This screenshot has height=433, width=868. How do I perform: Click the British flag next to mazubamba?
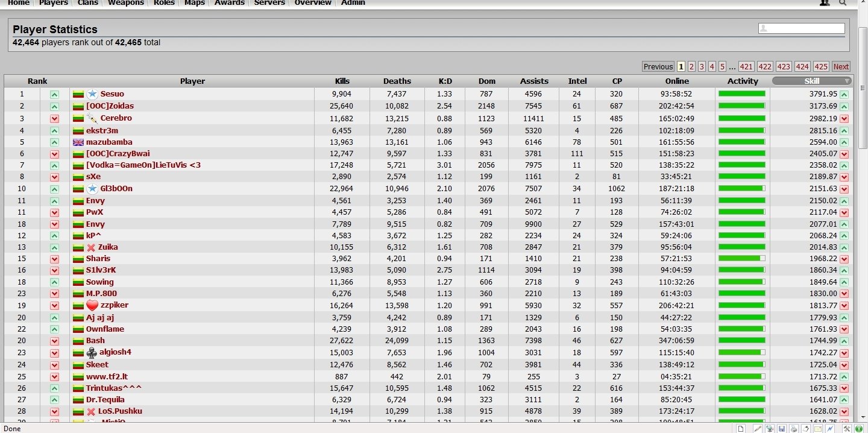[78, 142]
